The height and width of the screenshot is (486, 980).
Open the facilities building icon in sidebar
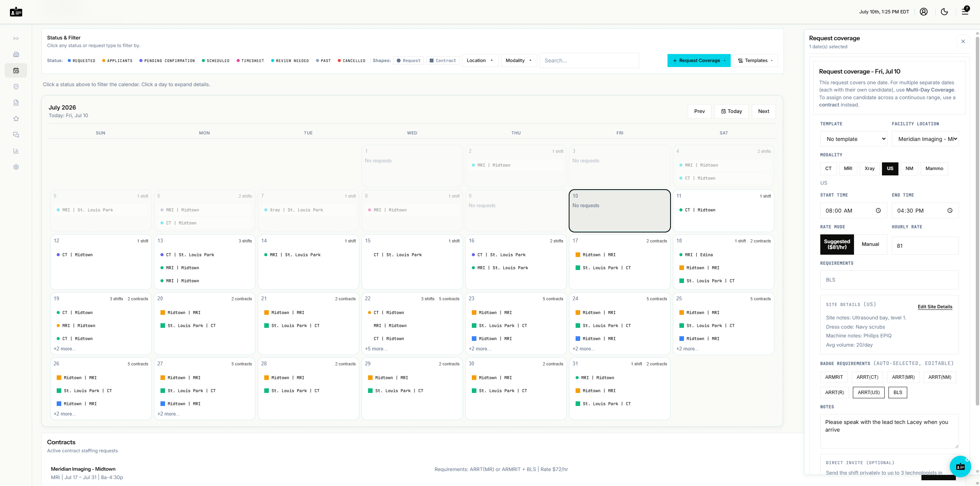click(x=16, y=54)
